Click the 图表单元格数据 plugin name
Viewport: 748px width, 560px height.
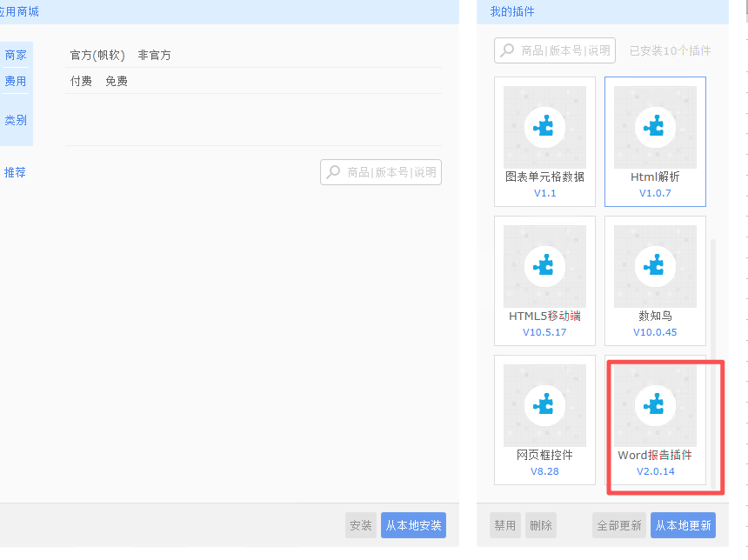click(x=544, y=177)
